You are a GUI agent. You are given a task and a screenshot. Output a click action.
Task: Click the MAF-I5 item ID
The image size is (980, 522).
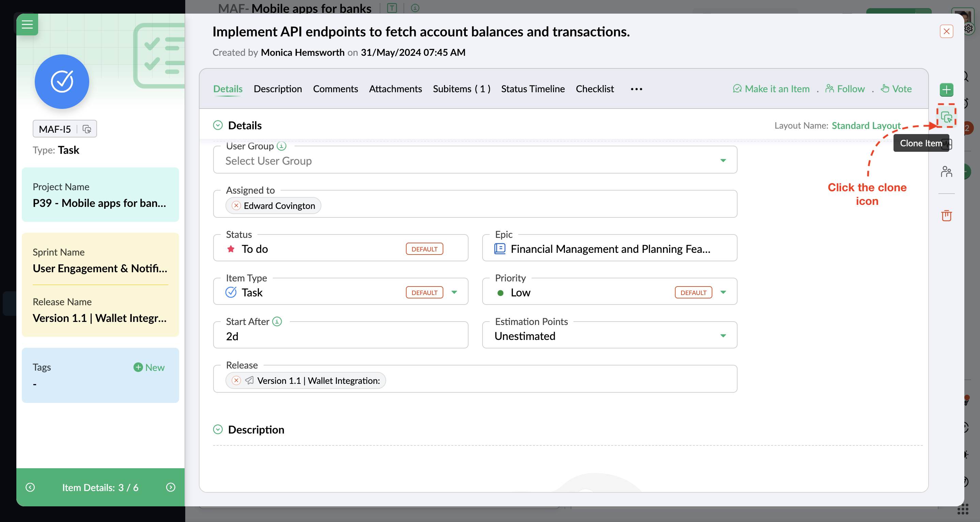tap(55, 129)
